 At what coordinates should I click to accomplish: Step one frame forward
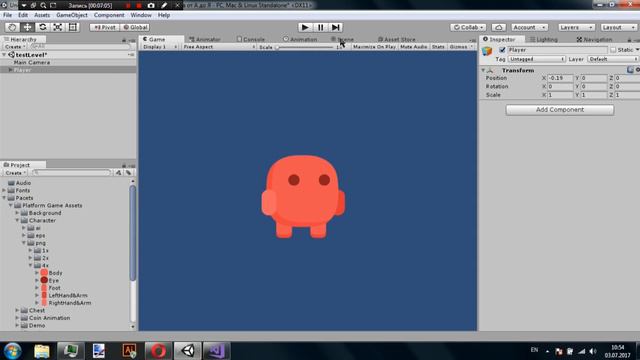point(336,27)
